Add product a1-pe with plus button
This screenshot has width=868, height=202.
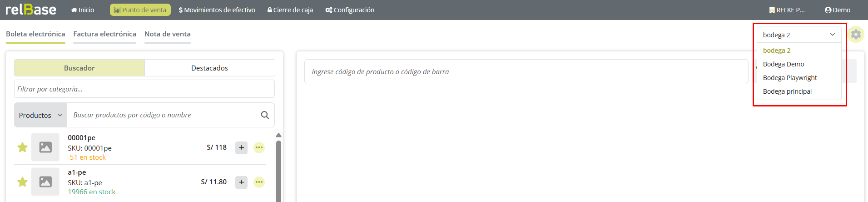[x=242, y=182]
